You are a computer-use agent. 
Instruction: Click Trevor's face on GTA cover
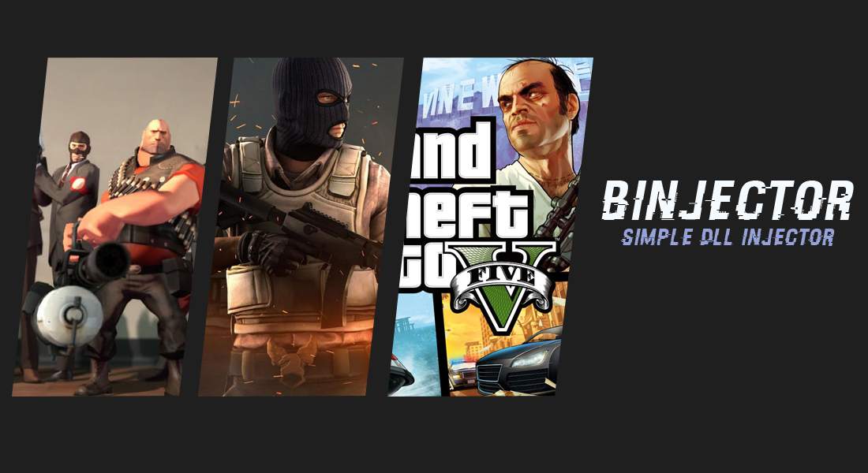(532, 116)
